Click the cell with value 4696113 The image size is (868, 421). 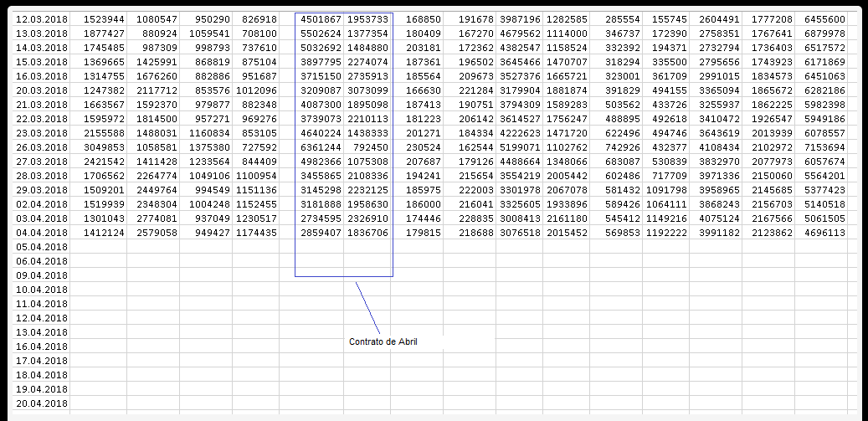pyautogui.click(x=824, y=233)
